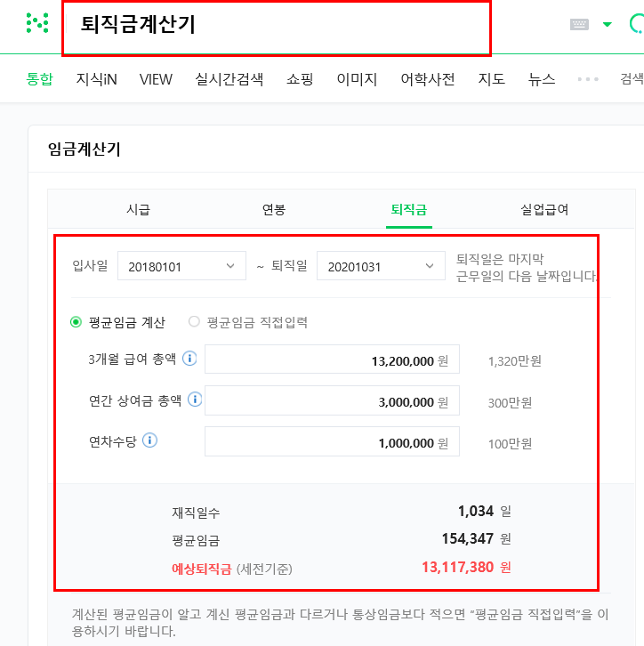
Task: Click the 300만원 amount text
Action: pyautogui.click(x=510, y=402)
